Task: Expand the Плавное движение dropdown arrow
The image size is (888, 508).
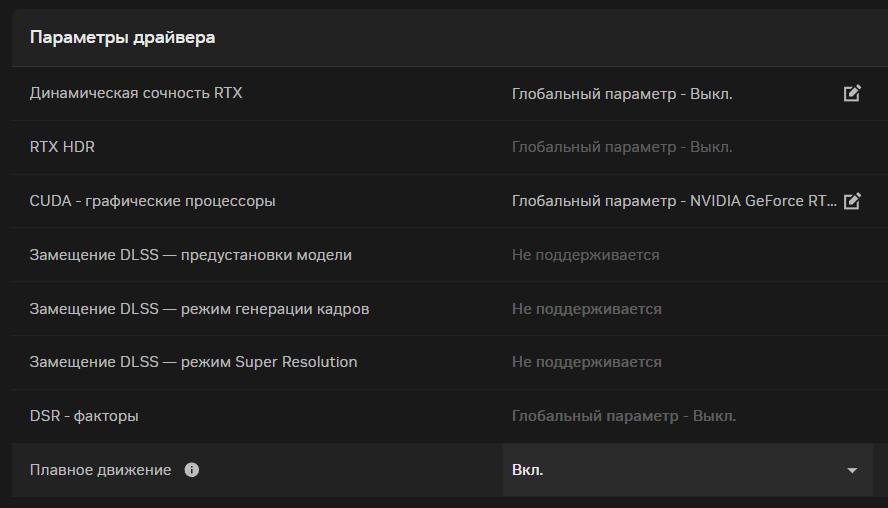Action: pos(852,471)
